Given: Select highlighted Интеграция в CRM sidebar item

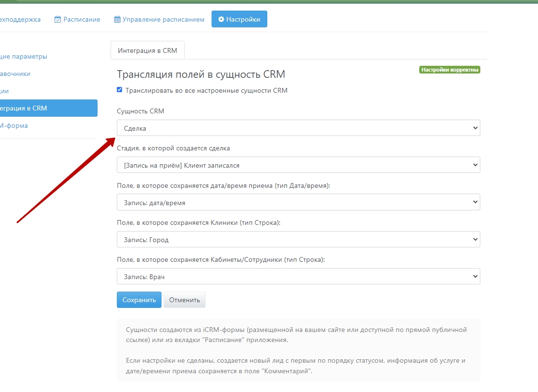Looking at the screenshot, I should tap(24, 108).
